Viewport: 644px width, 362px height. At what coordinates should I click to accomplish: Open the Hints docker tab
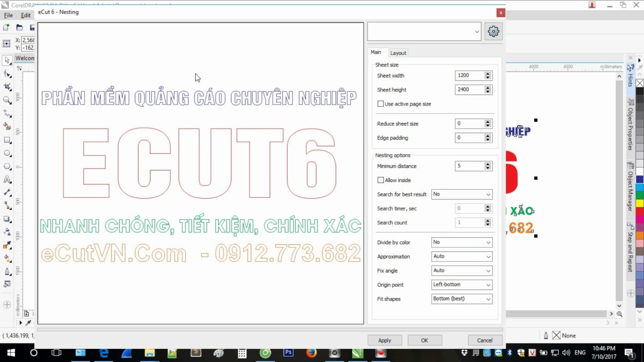[630, 75]
